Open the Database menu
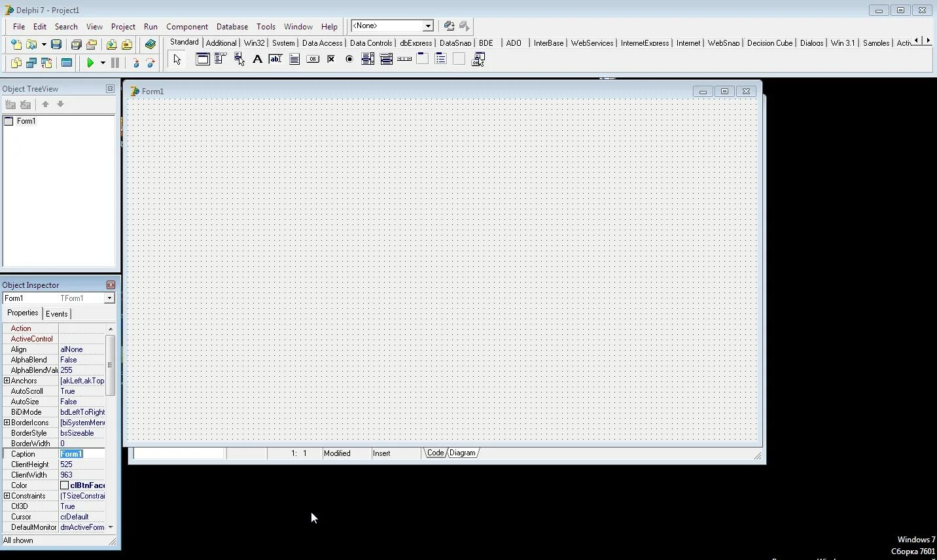This screenshot has width=937, height=560. (232, 27)
